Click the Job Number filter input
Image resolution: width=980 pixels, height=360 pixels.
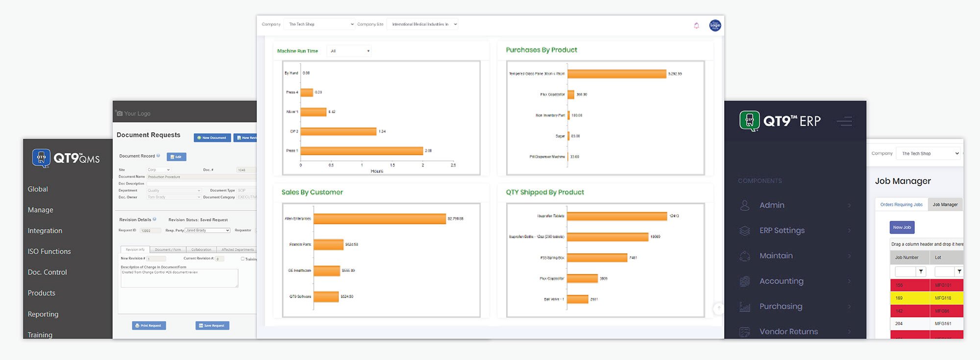pos(905,271)
